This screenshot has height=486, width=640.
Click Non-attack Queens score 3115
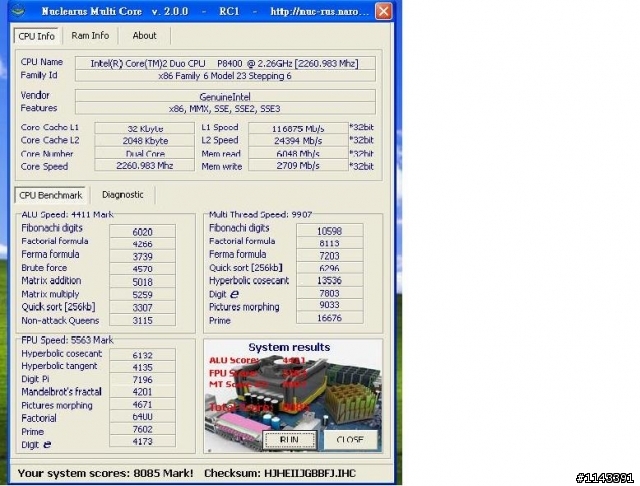point(142,320)
